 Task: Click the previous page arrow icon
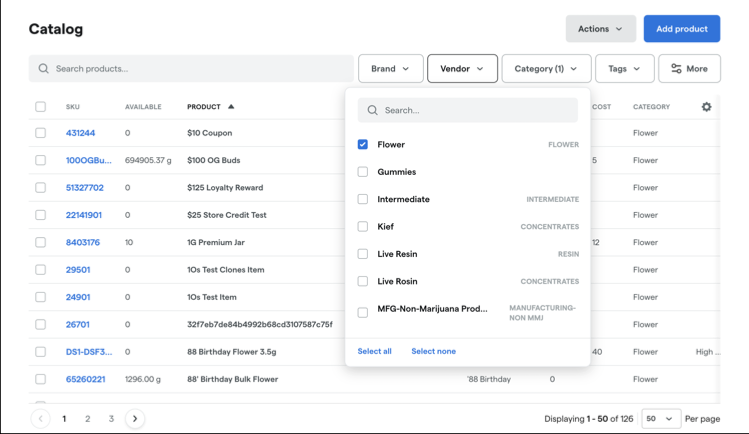[x=41, y=419]
